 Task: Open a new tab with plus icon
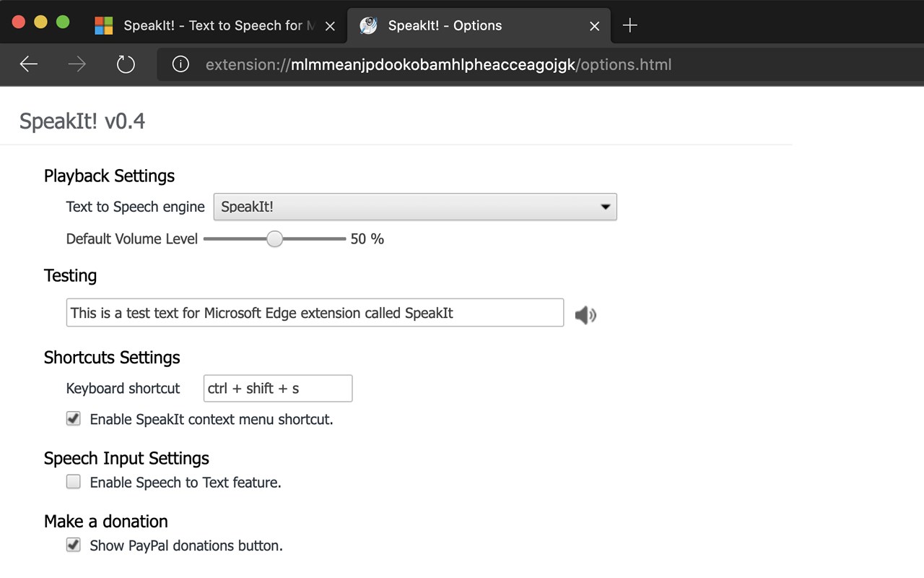pyautogui.click(x=629, y=25)
